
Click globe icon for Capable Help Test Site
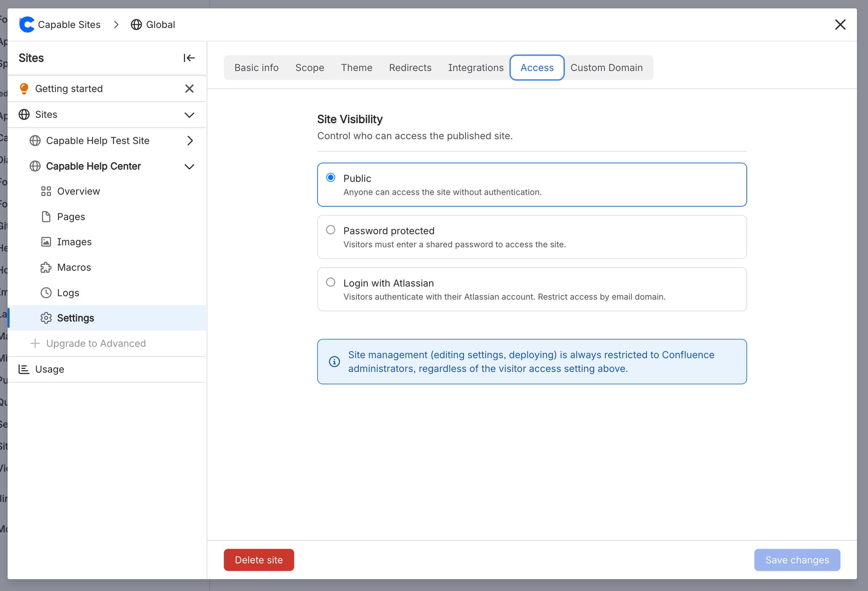pos(35,141)
